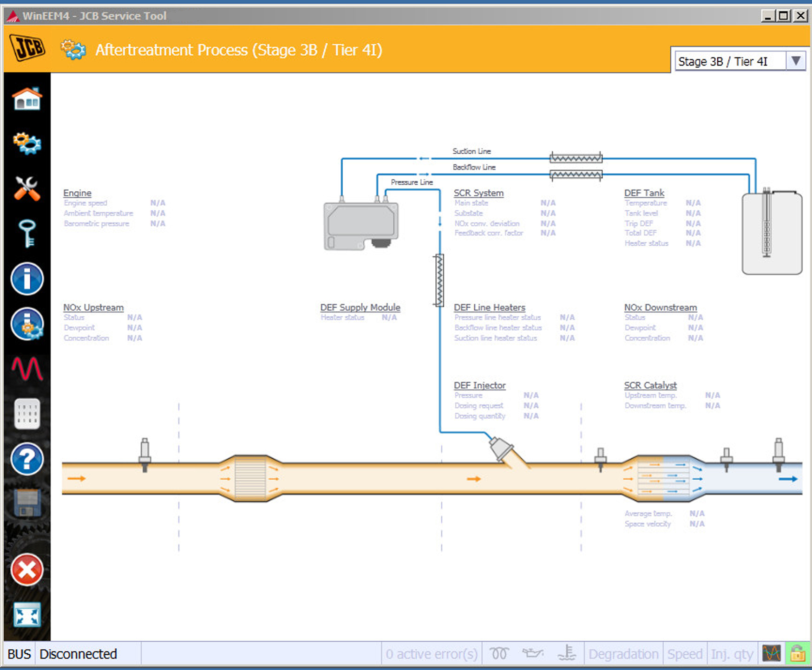This screenshot has height=670, width=812.
Task: Click the grey keypad grid icon
Action: (x=27, y=414)
